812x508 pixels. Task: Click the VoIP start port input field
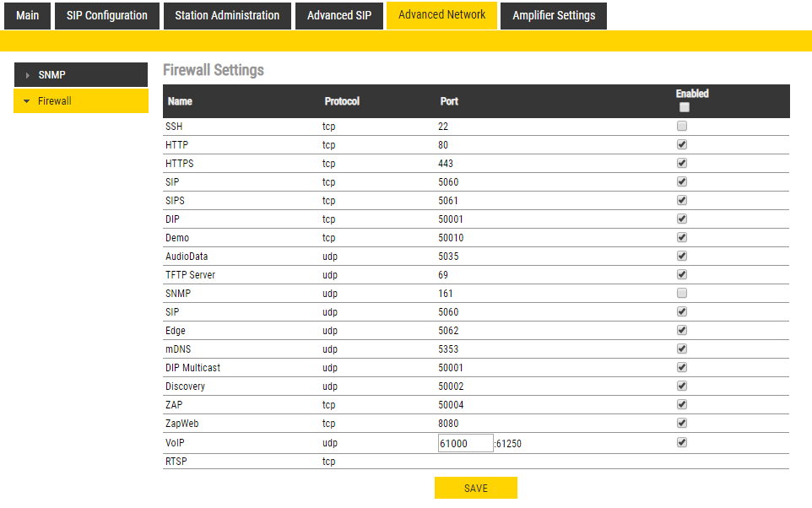pos(465,443)
